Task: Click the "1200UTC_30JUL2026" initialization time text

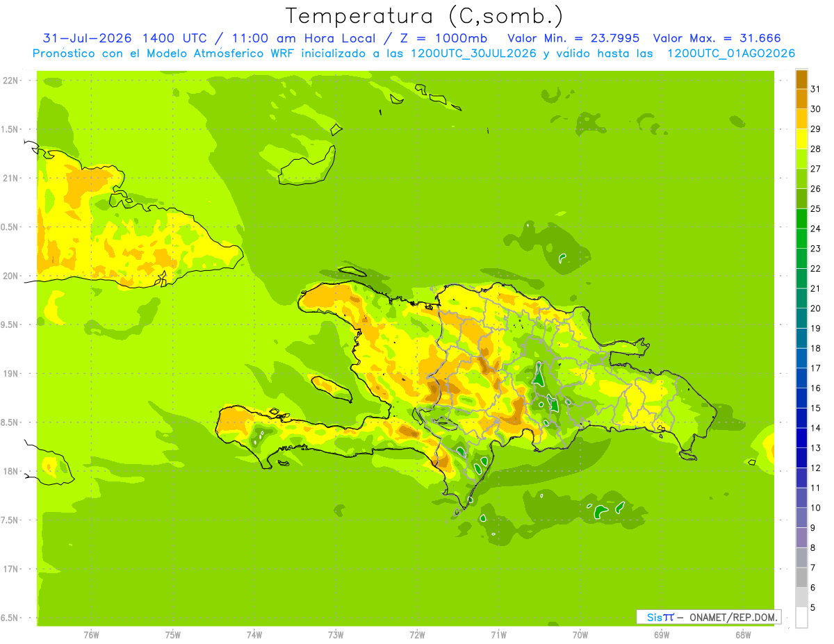Action: [474, 53]
